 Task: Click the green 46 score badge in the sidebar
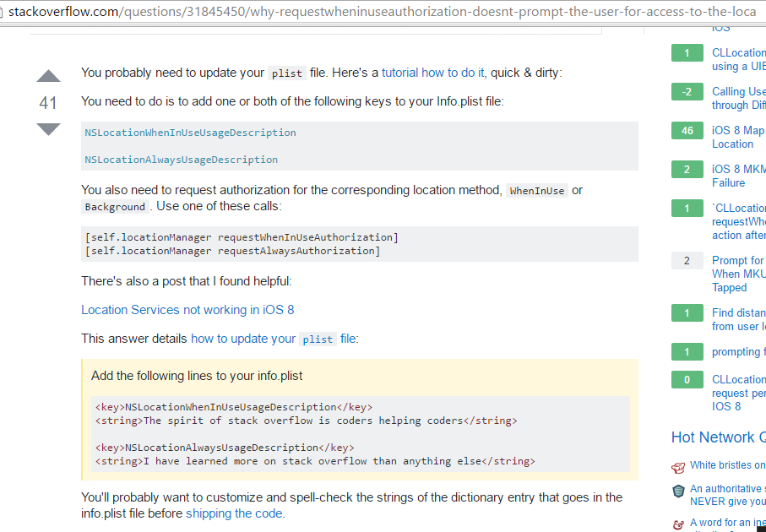coord(687,130)
